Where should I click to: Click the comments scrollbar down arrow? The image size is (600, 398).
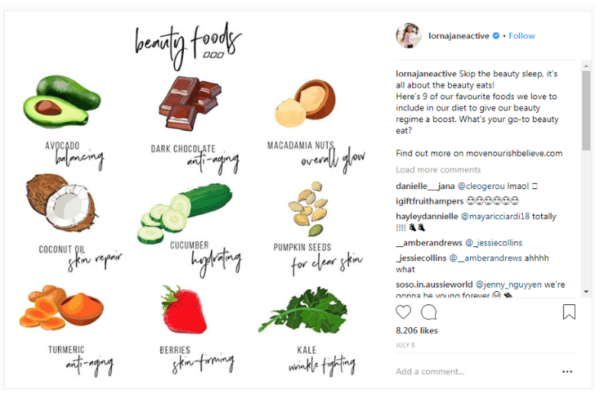click(586, 292)
